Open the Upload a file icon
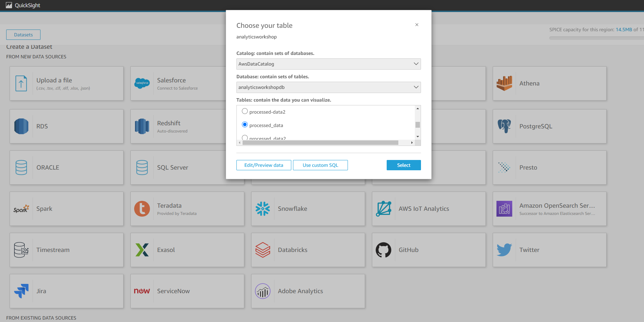The image size is (644, 322). (x=21, y=83)
